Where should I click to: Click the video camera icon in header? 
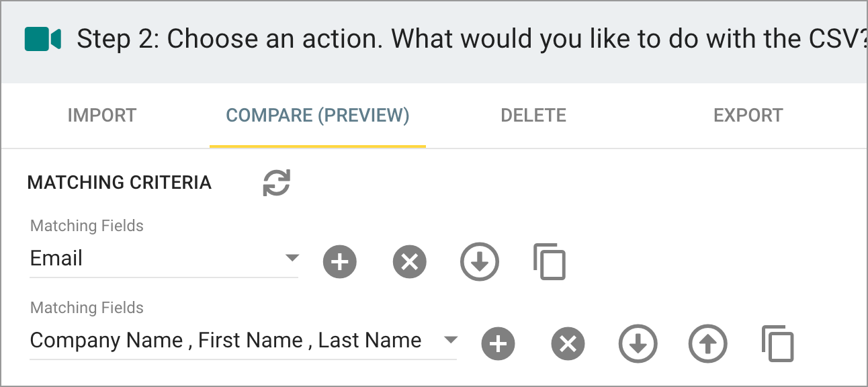click(43, 39)
